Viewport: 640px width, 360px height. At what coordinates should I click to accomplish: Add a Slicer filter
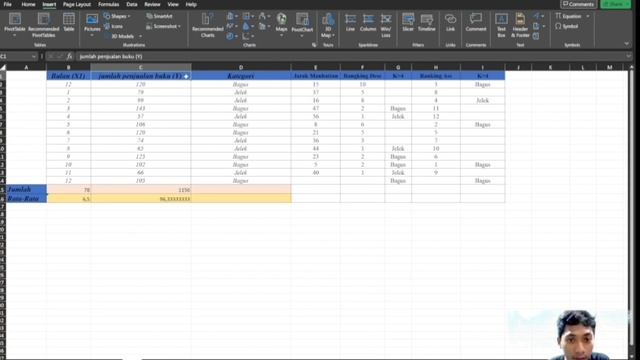click(408, 23)
